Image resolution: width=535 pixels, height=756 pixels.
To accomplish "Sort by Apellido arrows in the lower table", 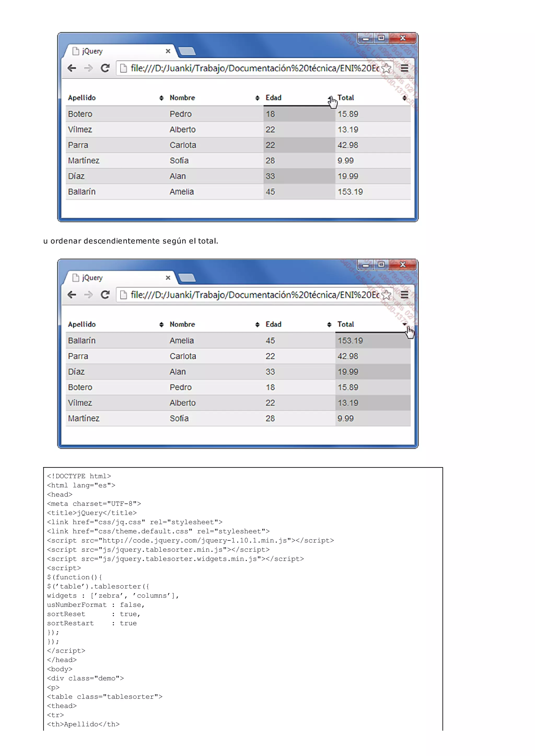I will (161, 325).
